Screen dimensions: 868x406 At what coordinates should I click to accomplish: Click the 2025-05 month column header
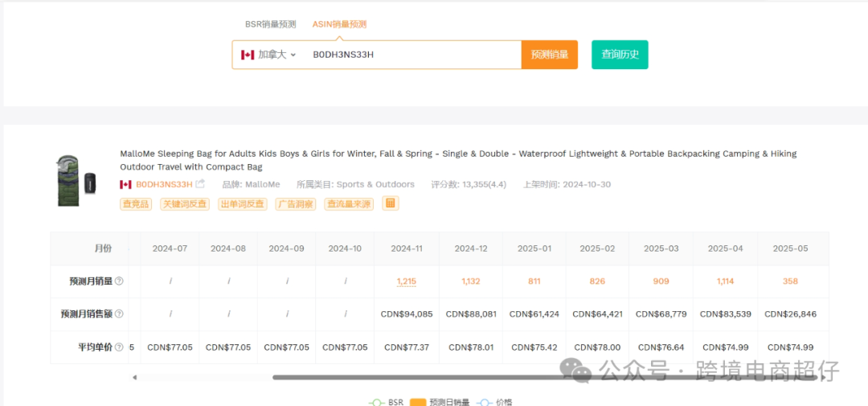point(790,248)
